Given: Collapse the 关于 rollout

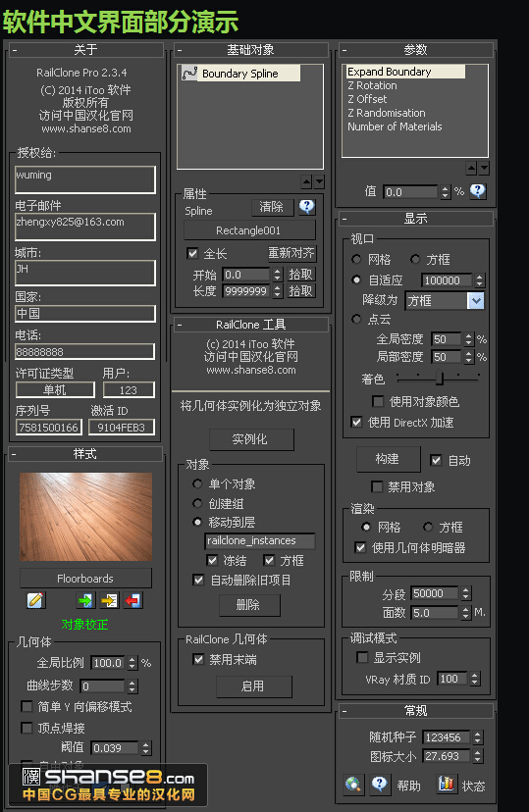Looking at the screenshot, I should [x=15, y=50].
